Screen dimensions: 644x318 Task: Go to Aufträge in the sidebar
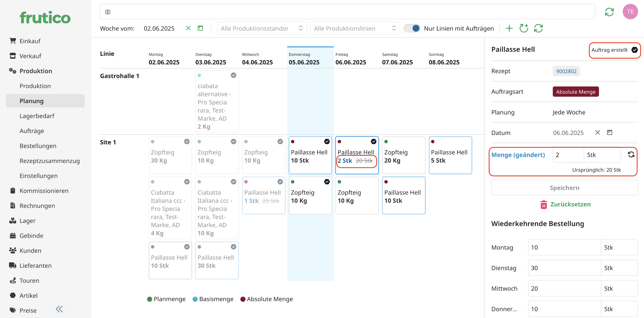(x=32, y=131)
